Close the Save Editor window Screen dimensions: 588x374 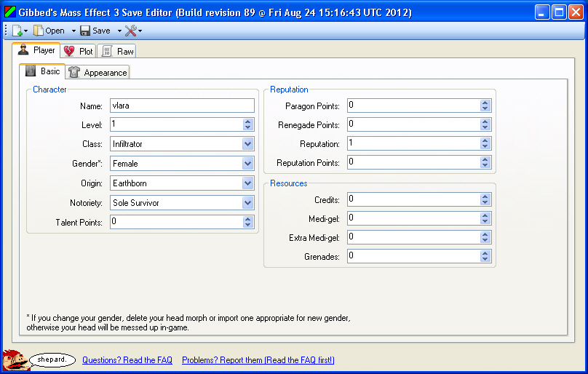coord(576,12)
